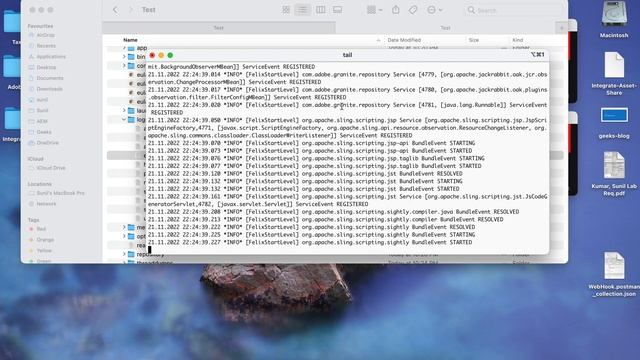The width and height of the screenshot is (640, 360).
Task: Close the tail terminal window
Action: (x=152, y=55)
